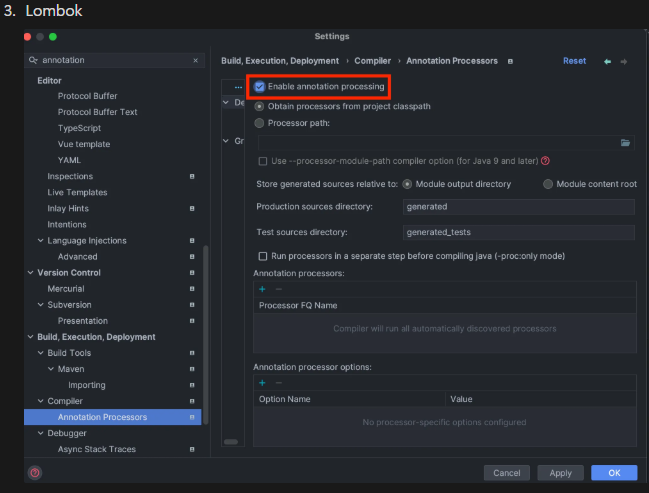This screenshot has width=649, height=493.
Task: Select Annotation Processors in the tree
Action: (x=113, y=417)
